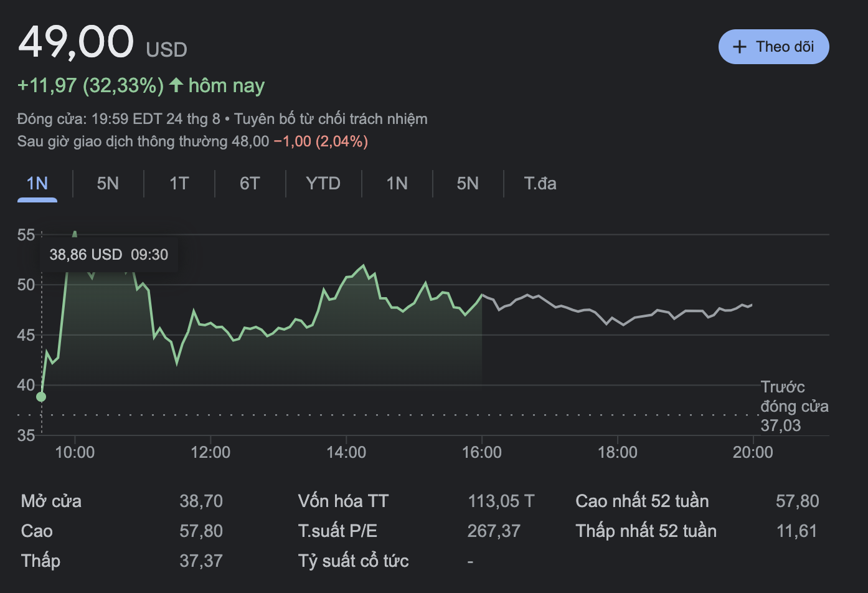868x593 pixels.
Task: Click the T.suất P/E value 267,37
Action: pos(493,531)
